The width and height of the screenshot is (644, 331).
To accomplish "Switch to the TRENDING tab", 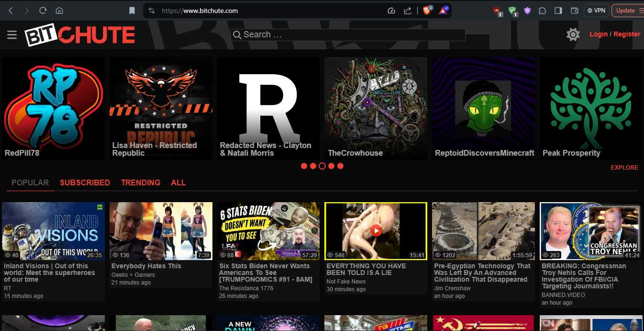I will pyautogui.click(x=141, y=183).
